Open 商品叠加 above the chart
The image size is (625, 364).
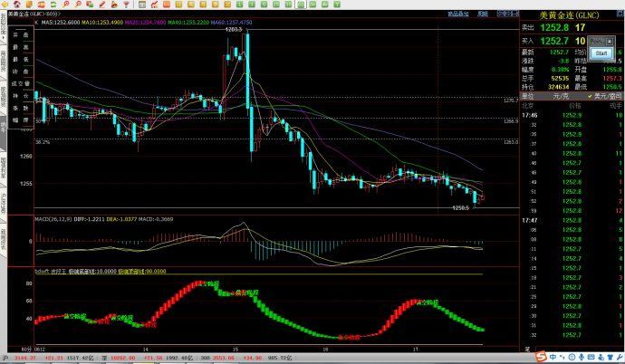[458, 14]
